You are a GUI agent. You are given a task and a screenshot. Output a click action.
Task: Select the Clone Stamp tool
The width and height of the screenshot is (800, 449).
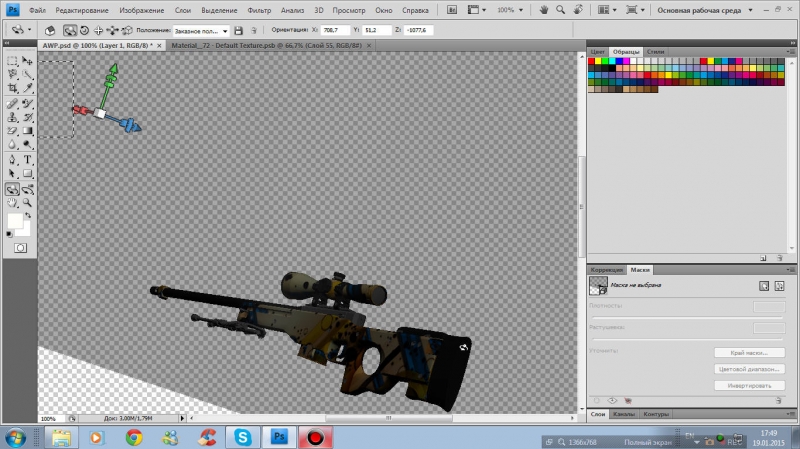click(x=12, y=117)
